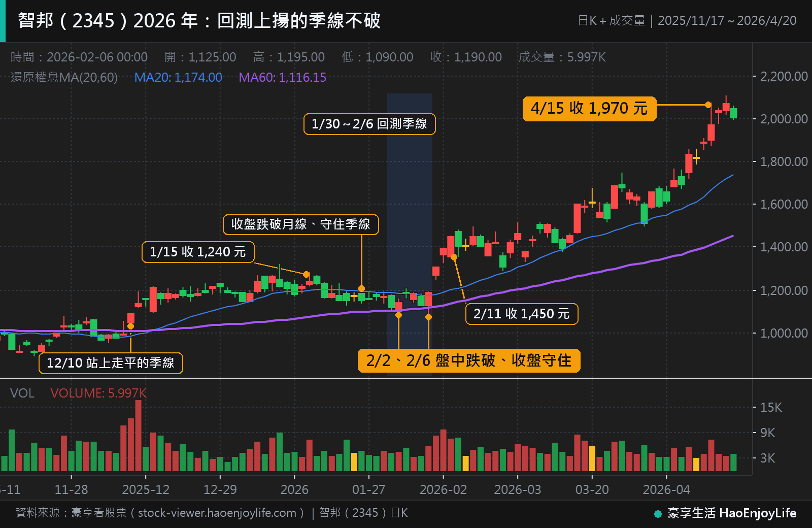Click the orange dot at the 1/15 candle
The image size is (812, 528).
pyautogui.click(x=306, y=274)
